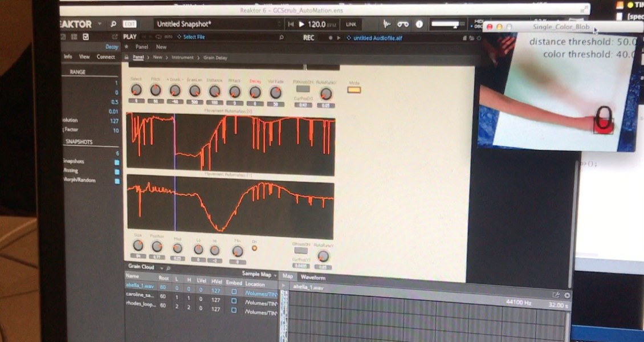
Task: Click the skip-to-start transport button
Action: (x=291, y=25)
